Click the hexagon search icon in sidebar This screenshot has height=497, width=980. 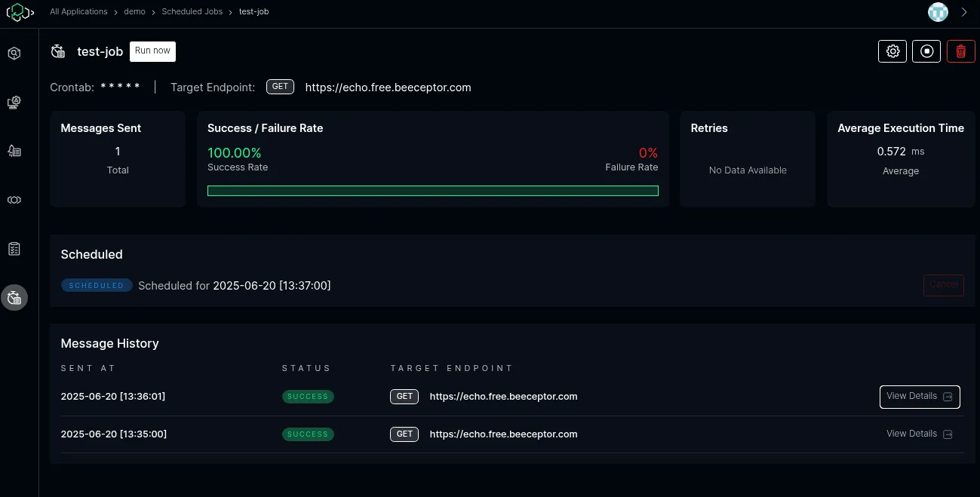coord(14,54)
